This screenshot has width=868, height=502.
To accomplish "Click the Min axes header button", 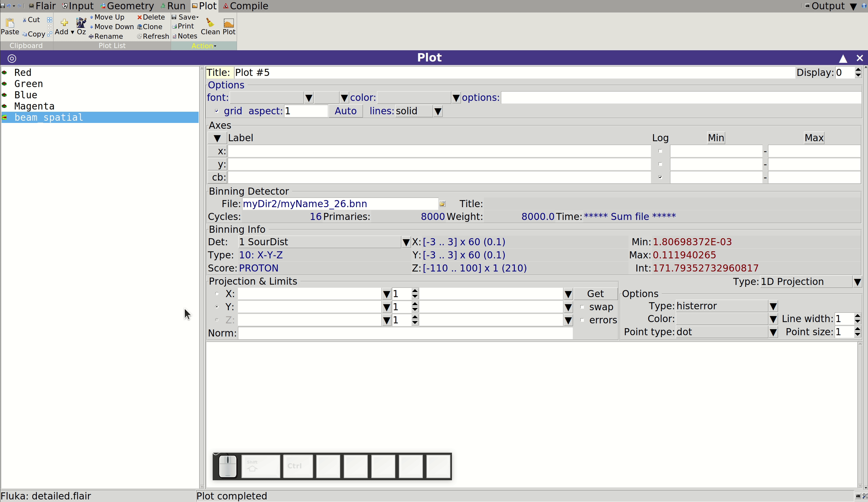I will tap(716, 138).
